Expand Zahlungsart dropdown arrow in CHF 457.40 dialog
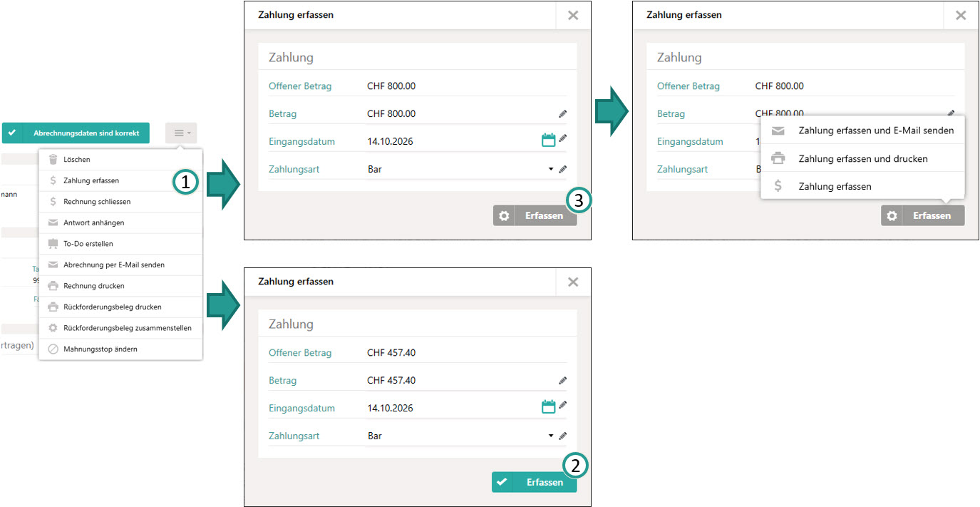 point(551,436)
